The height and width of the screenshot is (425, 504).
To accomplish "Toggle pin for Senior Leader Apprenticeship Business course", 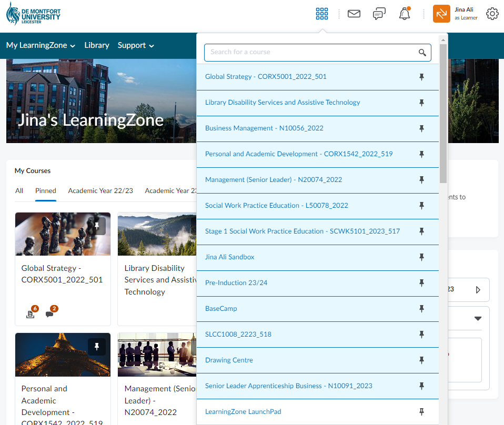I will (421, 386).
